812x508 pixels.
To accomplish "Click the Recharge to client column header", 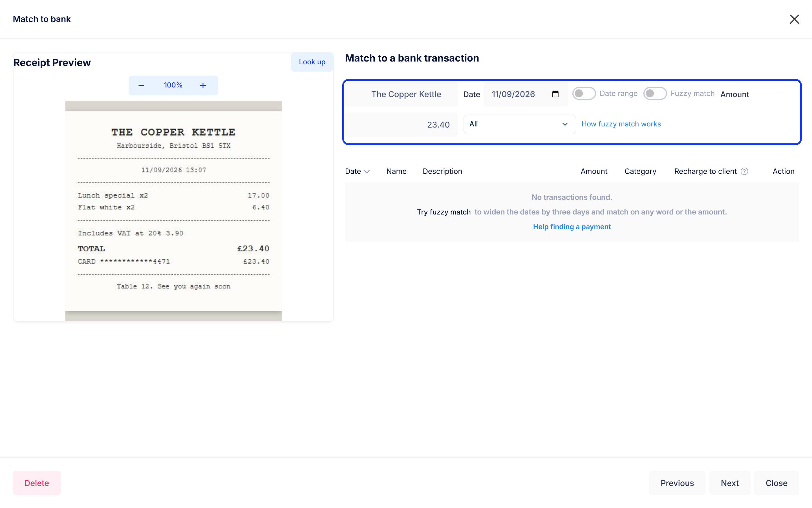I will pos(705,171).
